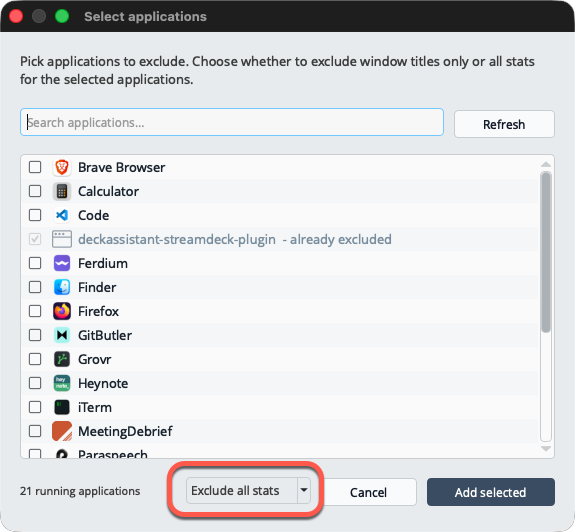575x532 pixels.
Task: Click the Grovr app icon
Action: pos(62,359)
